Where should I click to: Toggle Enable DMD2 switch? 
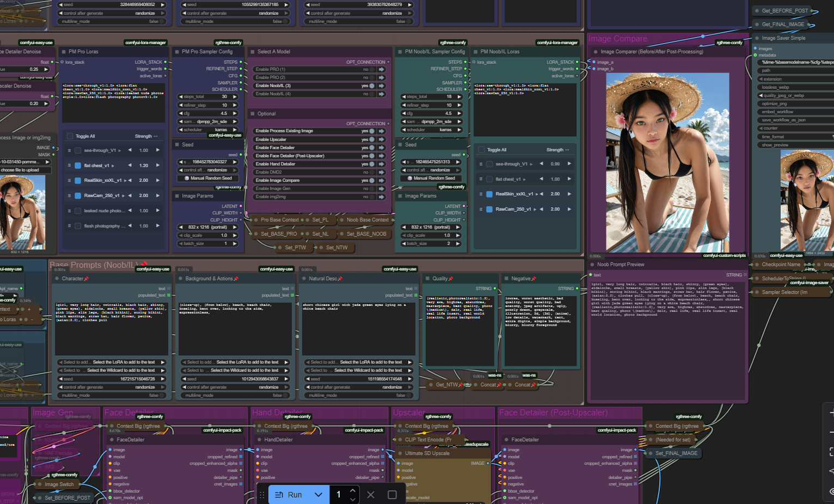click(x=371, y=172)
